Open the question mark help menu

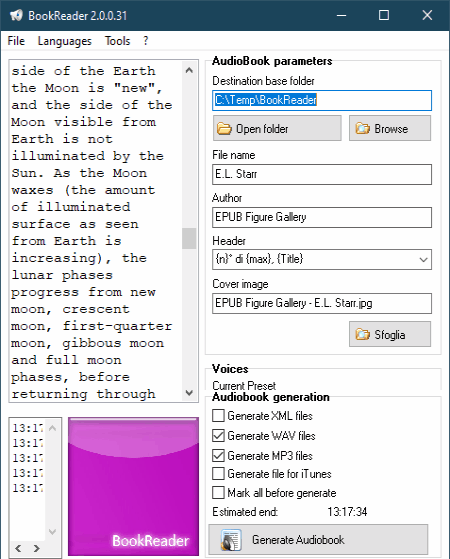[x=145, y=41]
